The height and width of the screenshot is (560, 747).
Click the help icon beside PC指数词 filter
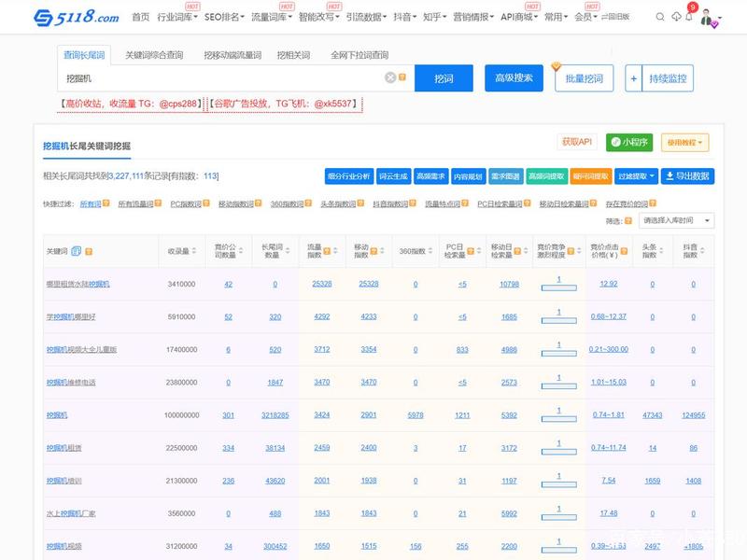point(206,203)
